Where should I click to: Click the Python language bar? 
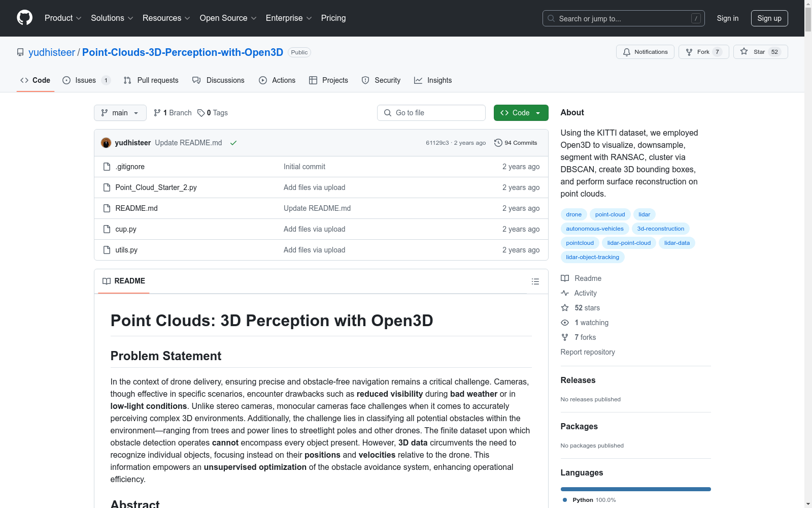(636, 489)
